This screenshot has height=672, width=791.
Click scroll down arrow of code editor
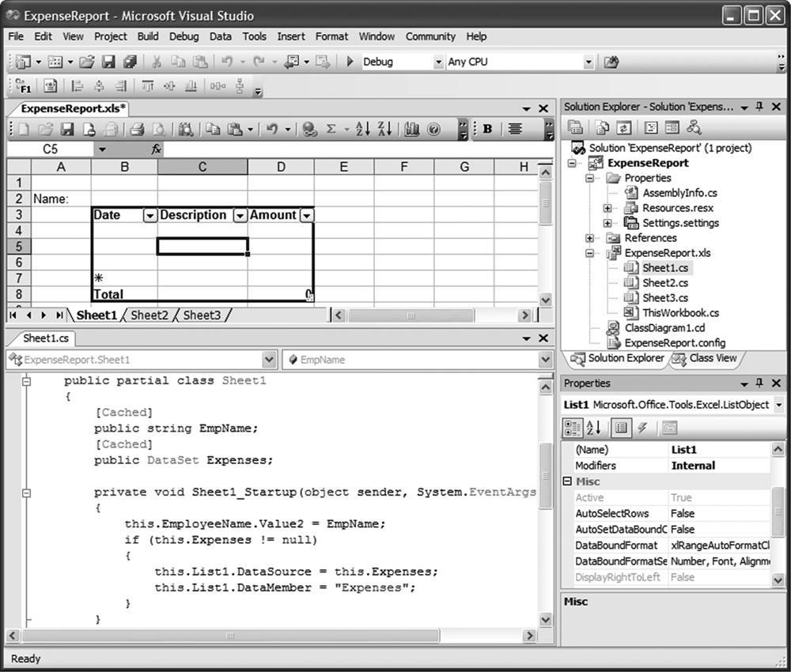point(545,620)
